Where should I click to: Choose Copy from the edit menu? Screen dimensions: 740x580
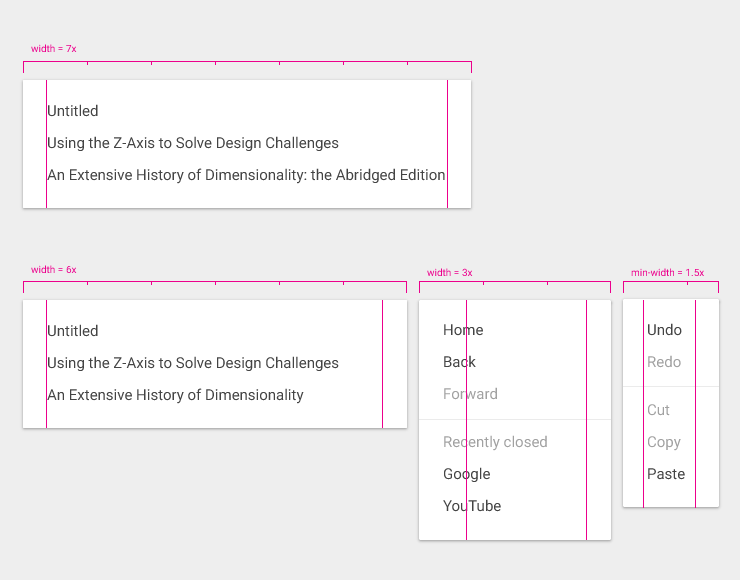coord(664,442)
